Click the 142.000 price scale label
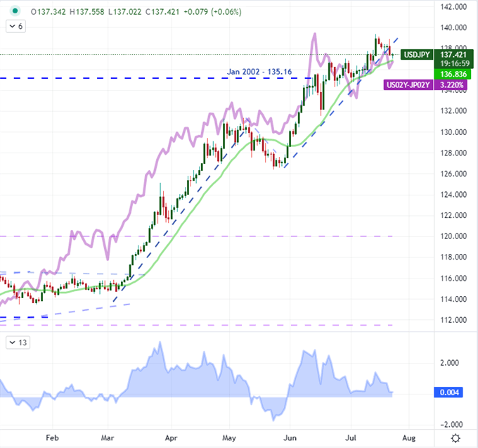 453,7
